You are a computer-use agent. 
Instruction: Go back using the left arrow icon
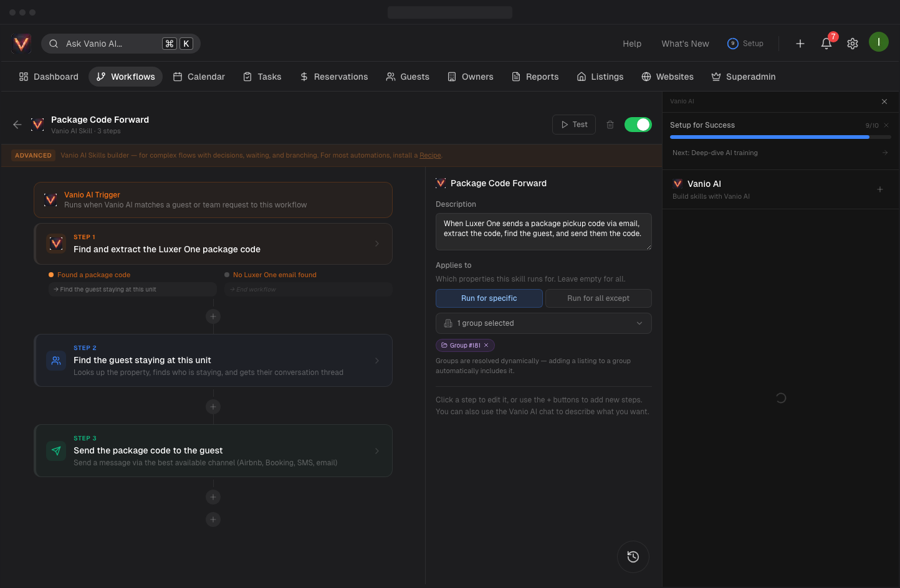tap(17, 125)
